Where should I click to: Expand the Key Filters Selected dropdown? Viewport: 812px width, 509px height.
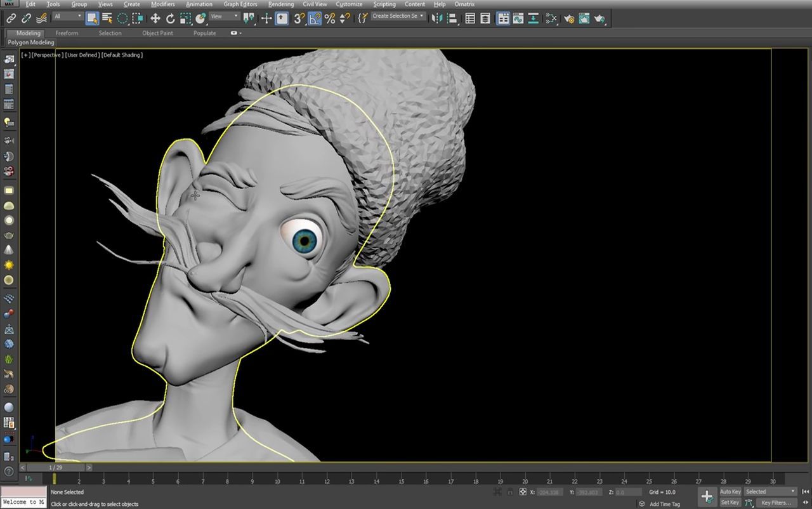tap(793, 491)
